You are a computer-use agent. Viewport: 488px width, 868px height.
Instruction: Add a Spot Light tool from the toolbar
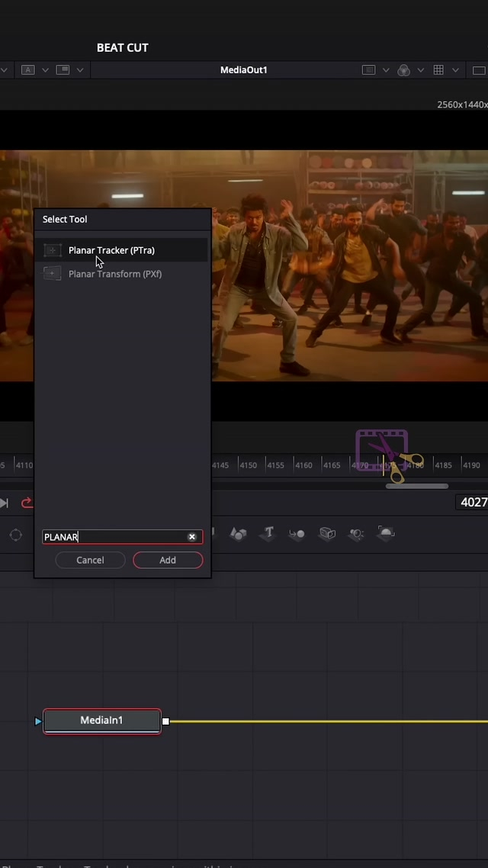click(356, 534)
